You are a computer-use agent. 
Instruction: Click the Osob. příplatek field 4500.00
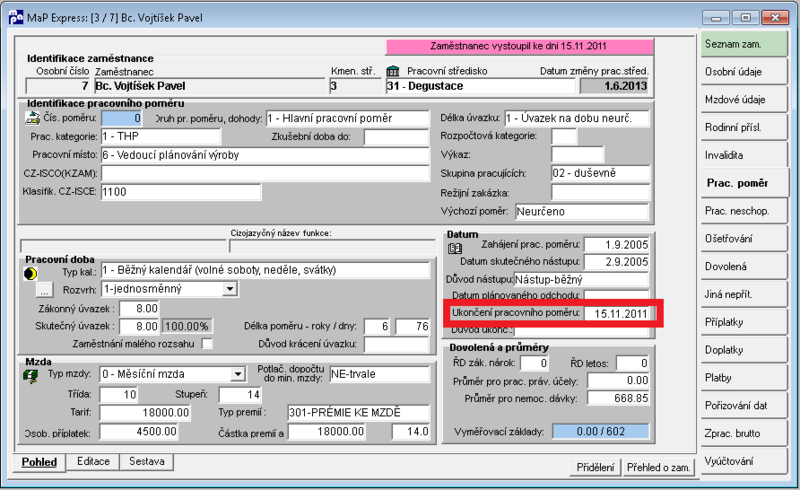pyautogui.click(x=139, y=432)
